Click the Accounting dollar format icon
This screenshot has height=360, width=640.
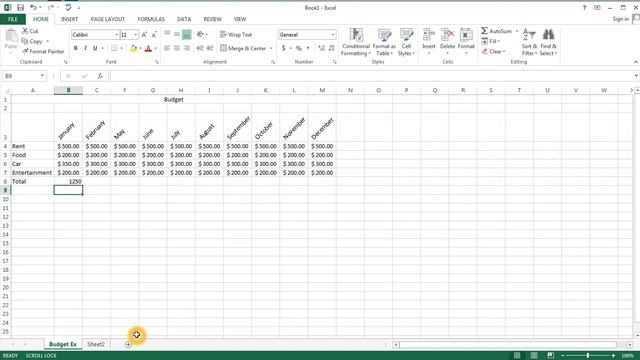pos(283,48)
